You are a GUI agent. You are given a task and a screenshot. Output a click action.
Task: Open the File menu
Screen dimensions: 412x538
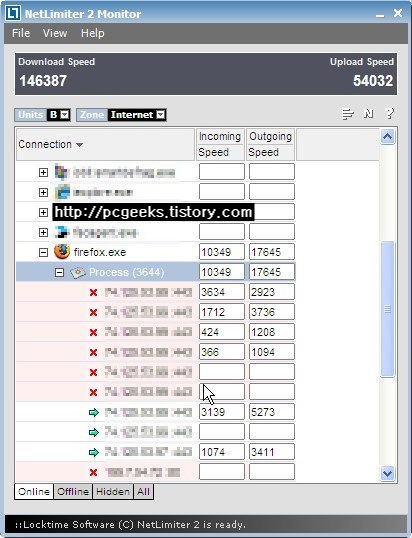click(21, 33)
